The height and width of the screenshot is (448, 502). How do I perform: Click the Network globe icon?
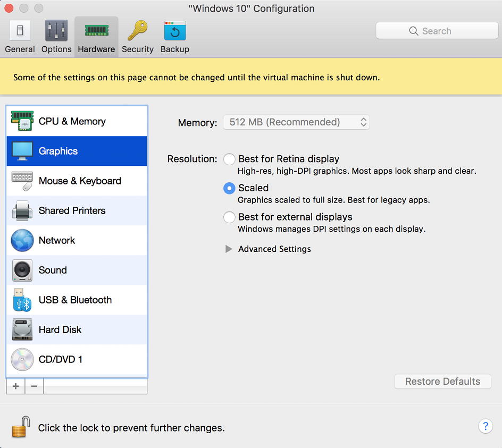(22, 240)
